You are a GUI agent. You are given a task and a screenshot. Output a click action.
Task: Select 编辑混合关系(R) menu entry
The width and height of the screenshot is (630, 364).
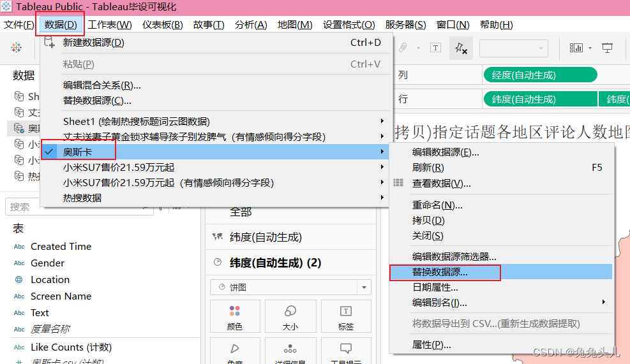click(x=215, y=85)
